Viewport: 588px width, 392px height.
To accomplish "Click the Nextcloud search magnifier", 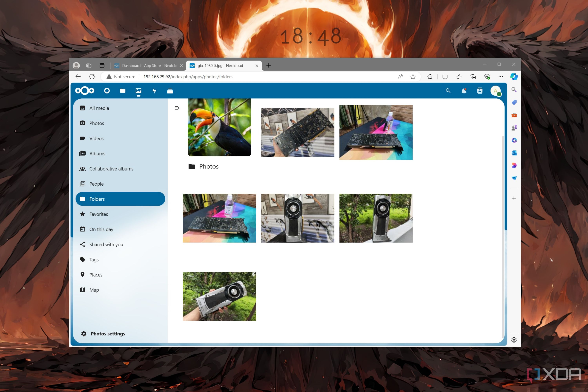I will [x=448, y=91].
